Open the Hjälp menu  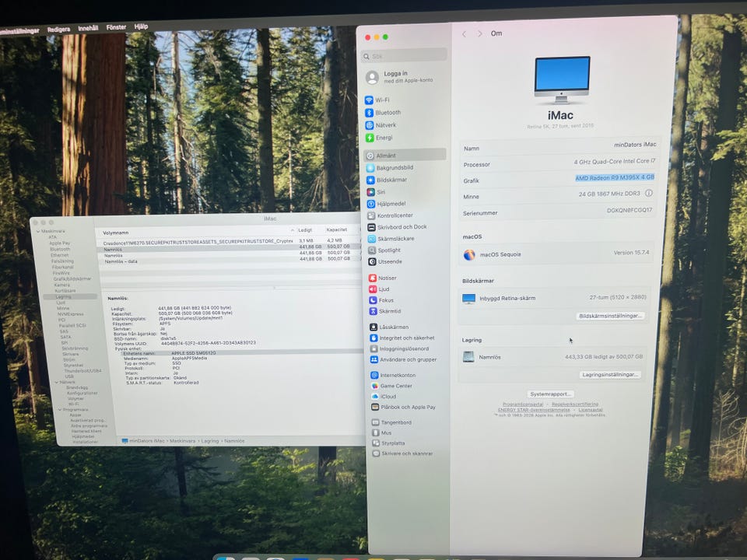pyautogui.click(x=141, y=26)
